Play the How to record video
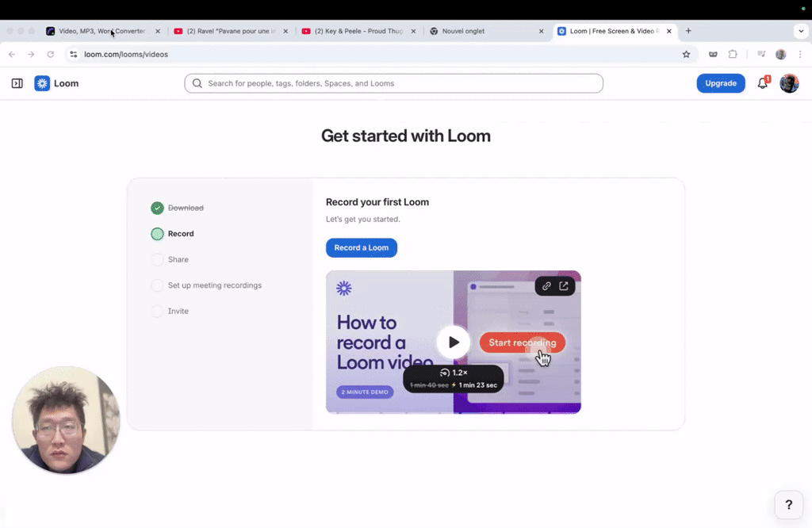This screenshot has width=812, height=528. point(453,342)
